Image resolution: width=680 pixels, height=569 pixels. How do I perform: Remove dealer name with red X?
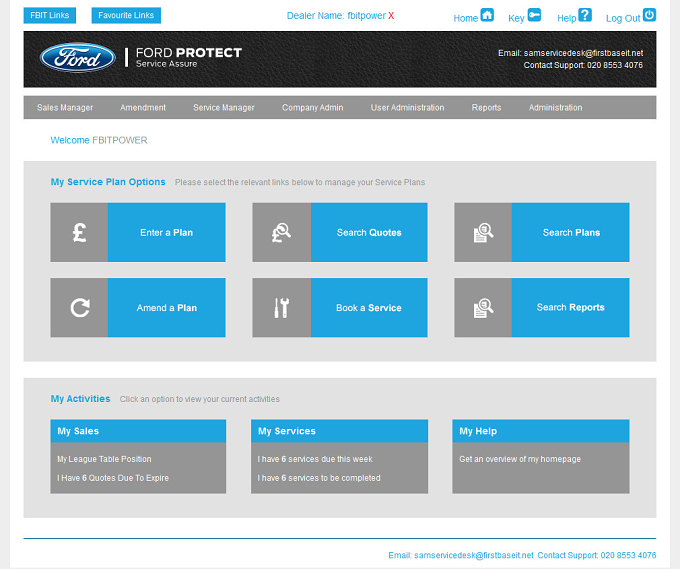pyautogui.click(x=391, y=16)
